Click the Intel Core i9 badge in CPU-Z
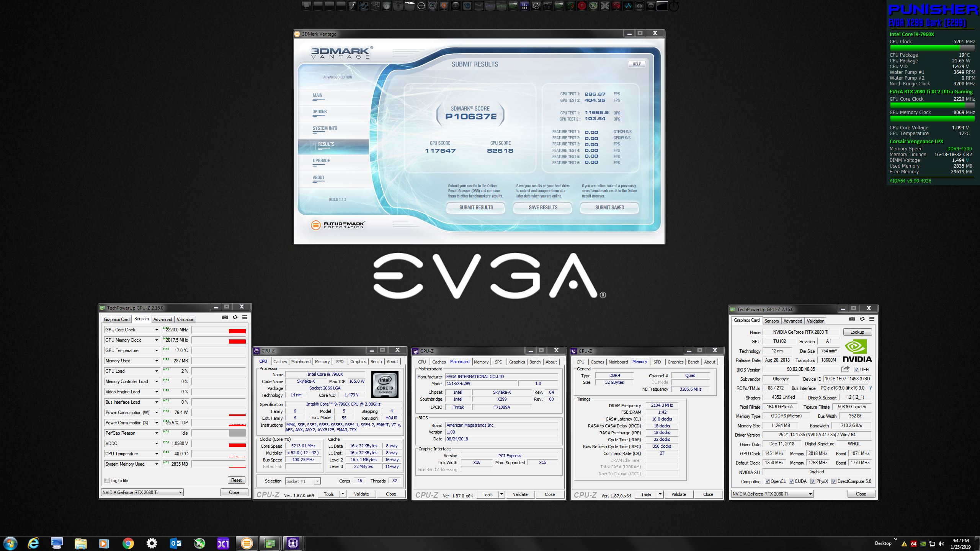Screen dimensions: 980x551 385,384
